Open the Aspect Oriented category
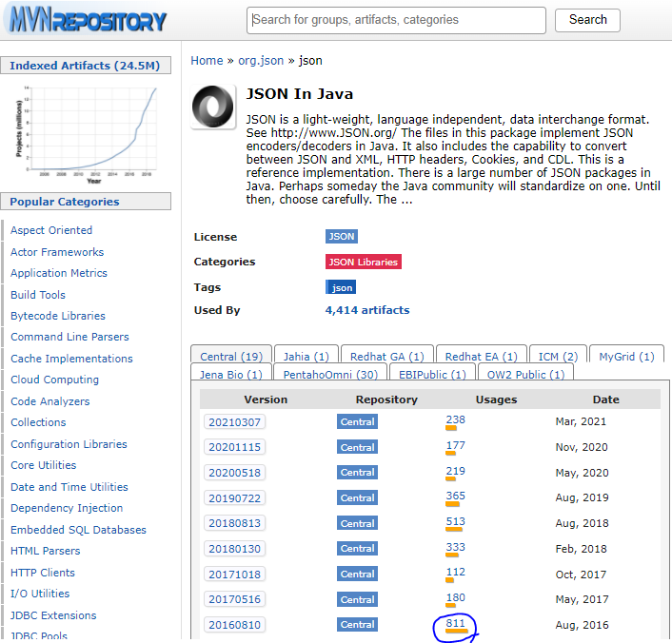Image resolution: width=672 pixels, height=643 pixels. [51, 230]
